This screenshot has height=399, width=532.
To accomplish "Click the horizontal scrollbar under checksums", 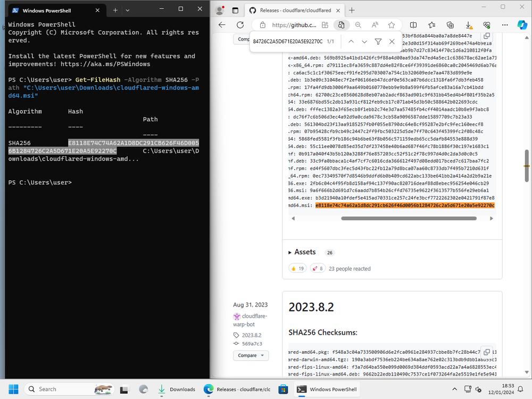I will click(x=409, y=219).
